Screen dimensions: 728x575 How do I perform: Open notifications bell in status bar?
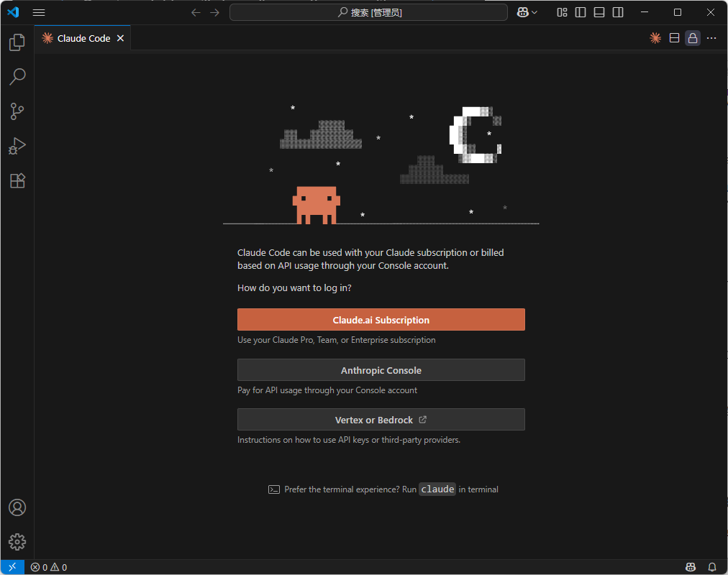[712, 567]
